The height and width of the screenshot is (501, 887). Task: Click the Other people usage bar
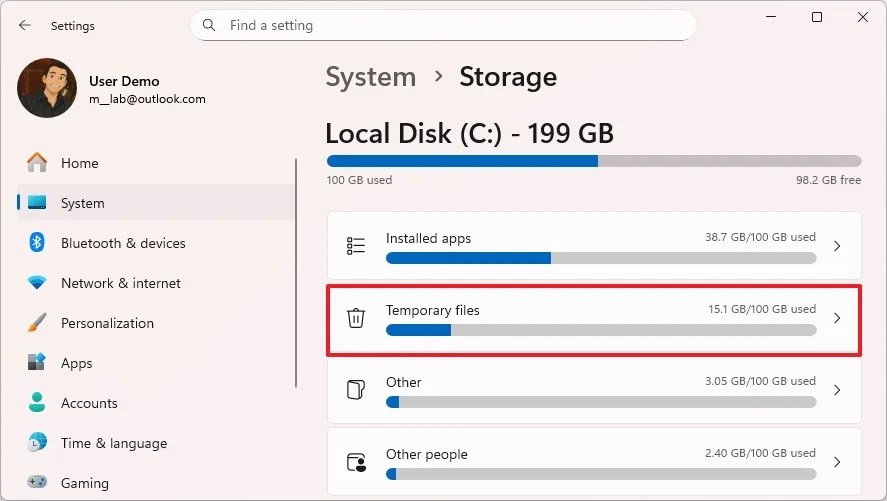pyautogui.click(x=601, y=474)
